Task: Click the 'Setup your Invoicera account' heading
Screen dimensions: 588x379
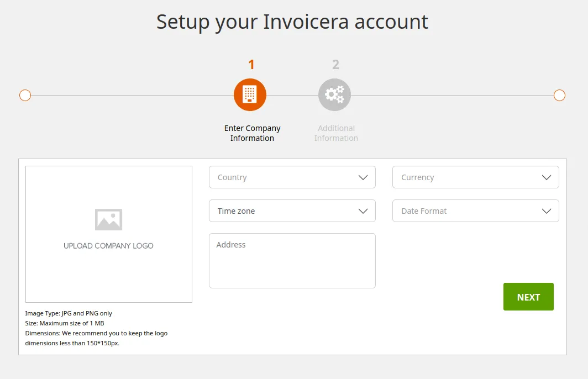Action: tap(292, 22)
